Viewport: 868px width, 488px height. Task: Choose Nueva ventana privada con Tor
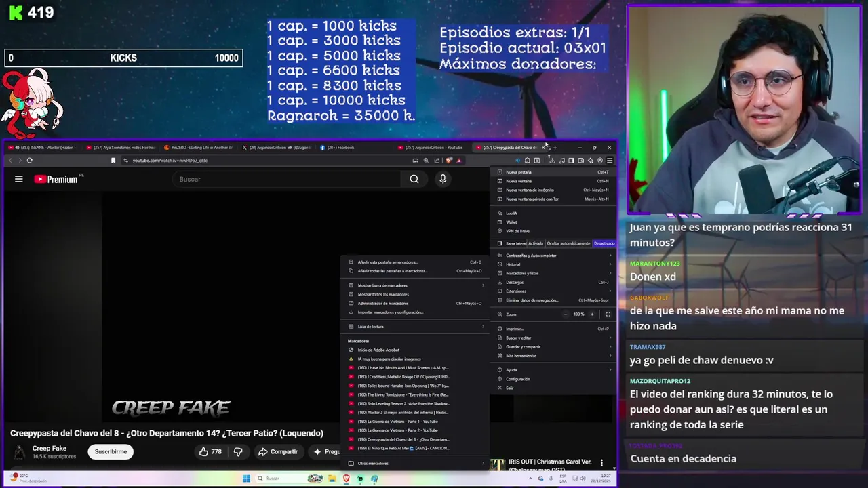tap(554, 199)
